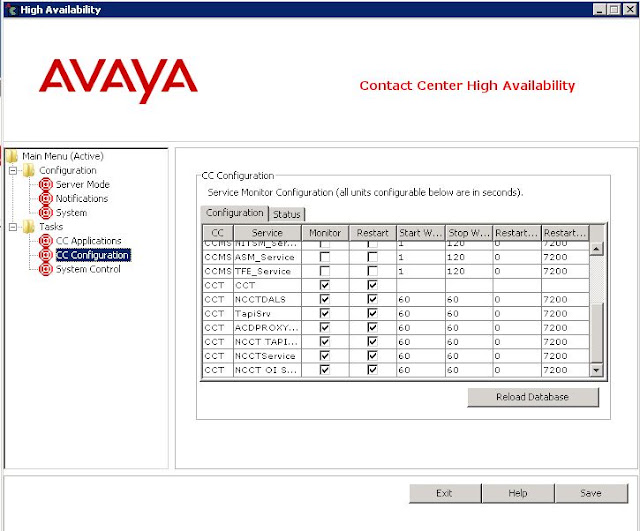Click the CC column header
Image resolution: width=640 pixels, height=531 pixels.
218,233
